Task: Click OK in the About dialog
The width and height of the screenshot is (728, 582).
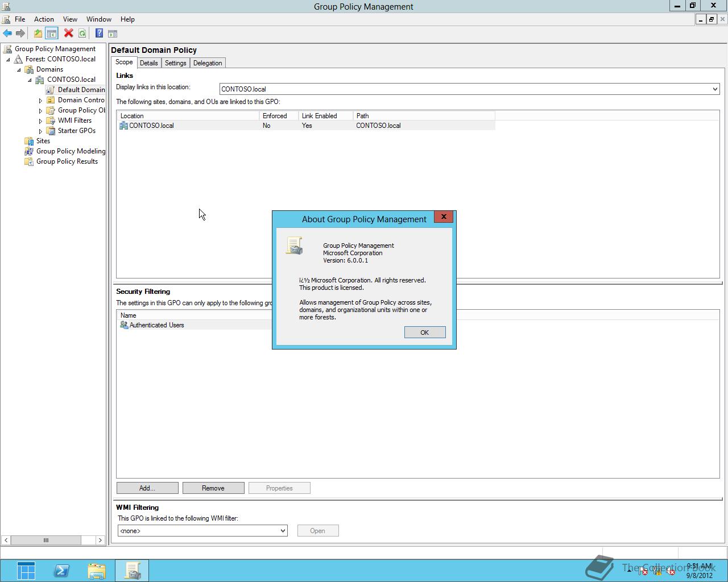Action: tap(425, 332)
